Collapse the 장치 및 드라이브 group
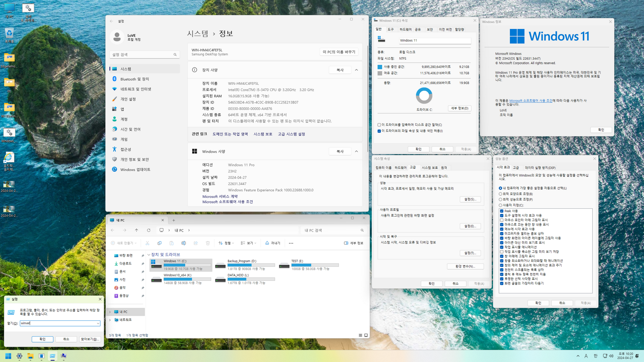 149,255
